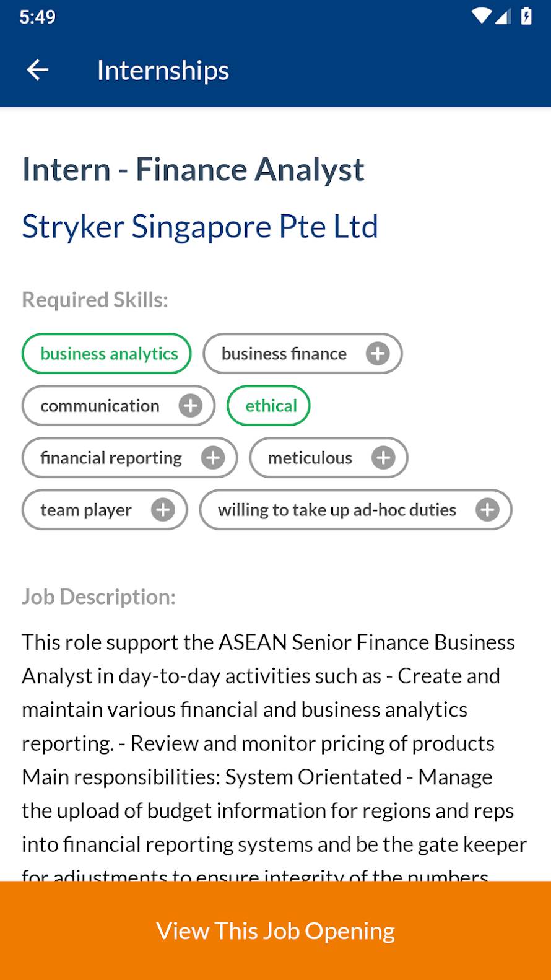This screenshot has width=551, height=980.
Task: Tap the back arrow icon
Action: pyautogui.click(x=38, y=70)
